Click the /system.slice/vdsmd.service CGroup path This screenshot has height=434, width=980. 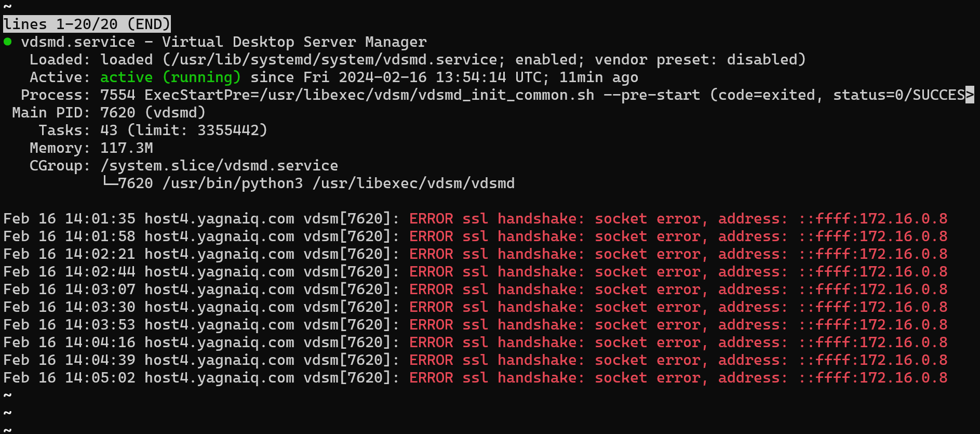pos(219,165)
